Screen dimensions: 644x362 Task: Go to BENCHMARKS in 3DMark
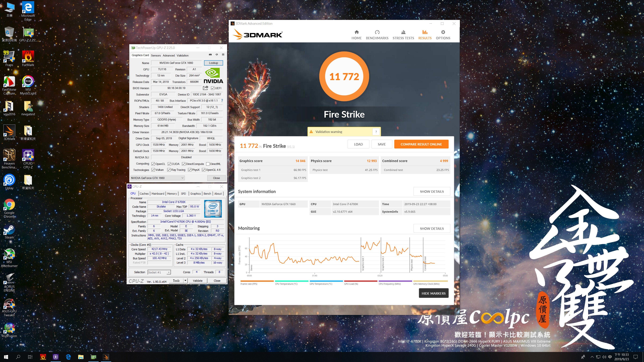pos(377,35)
